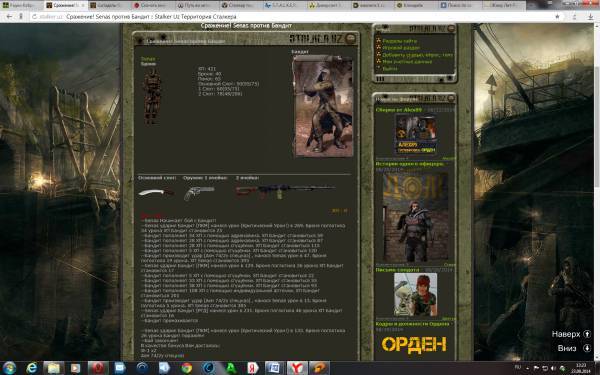Open the downloads arrow in the toolbar
This screenshot has height=375, width=600.
tap(590, 17)
